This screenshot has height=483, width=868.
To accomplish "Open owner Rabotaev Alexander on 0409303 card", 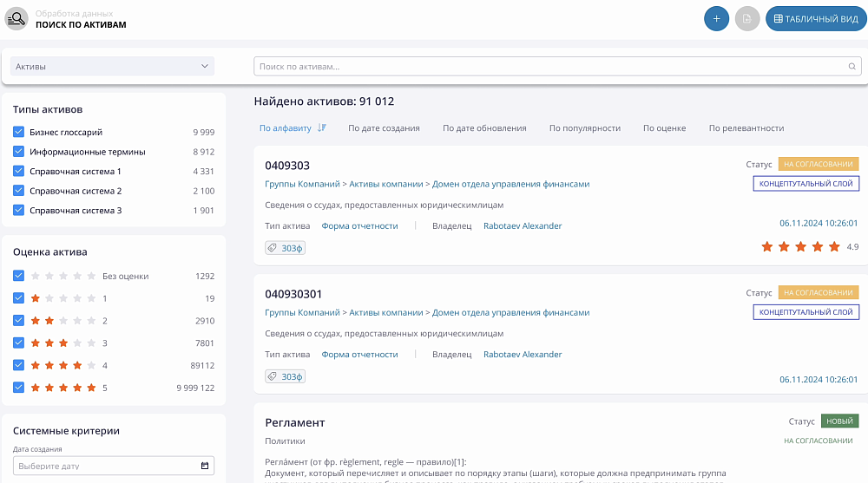I will pos(523,225).
